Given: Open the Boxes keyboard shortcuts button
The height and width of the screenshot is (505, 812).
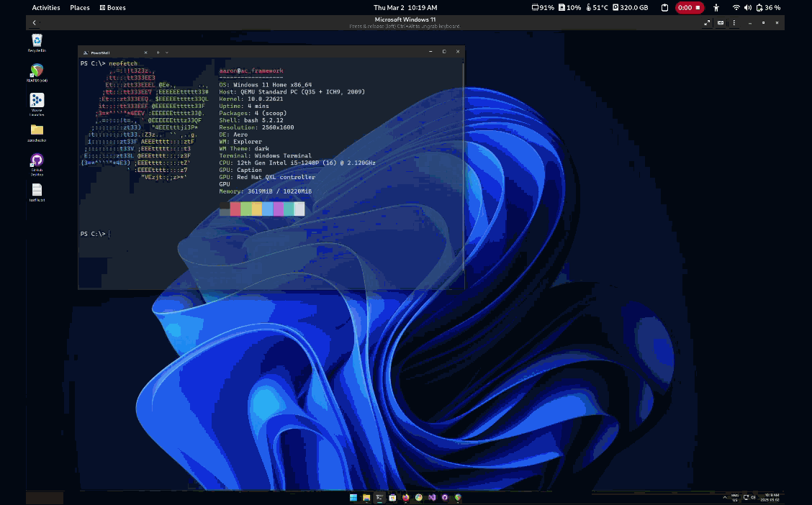Looking at the screenshot, I should pyautogui.click(x=721, y=23).
